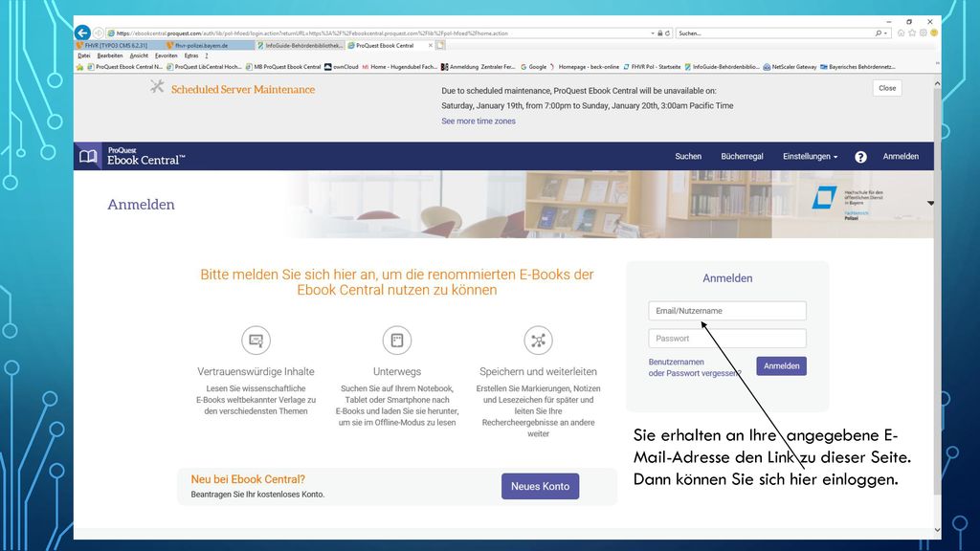Close the ProQuest Ebook Central tab
The height and width of the screenshot is (551, 980).
[430, 46]
